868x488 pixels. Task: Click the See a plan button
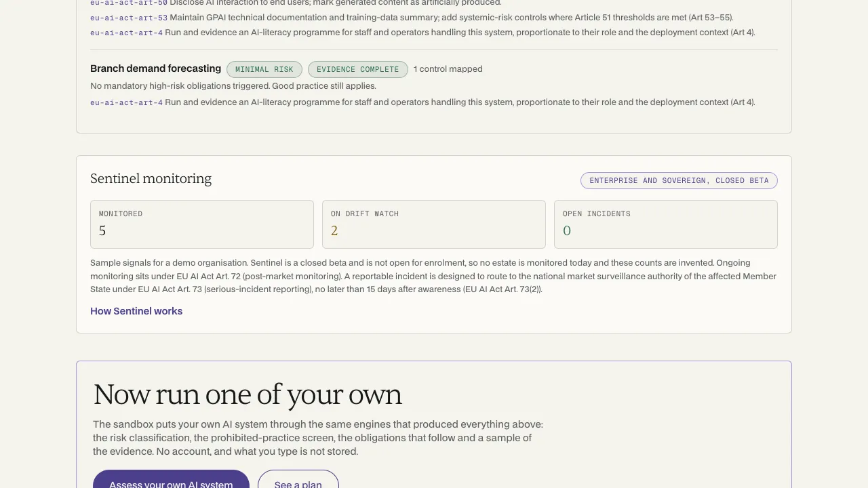(298, 480)
